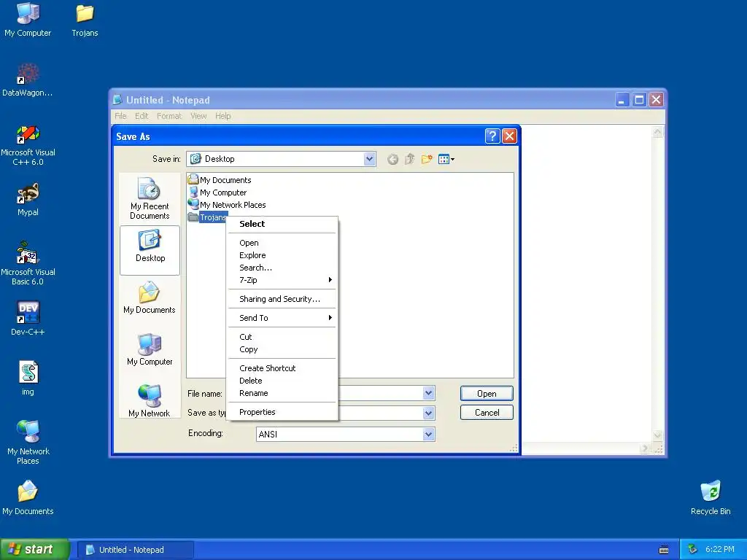Image resolution: width=747 pixels, height=560 pixels.
Task: Click the Trojans folder in file list
Action: [207, 217]
